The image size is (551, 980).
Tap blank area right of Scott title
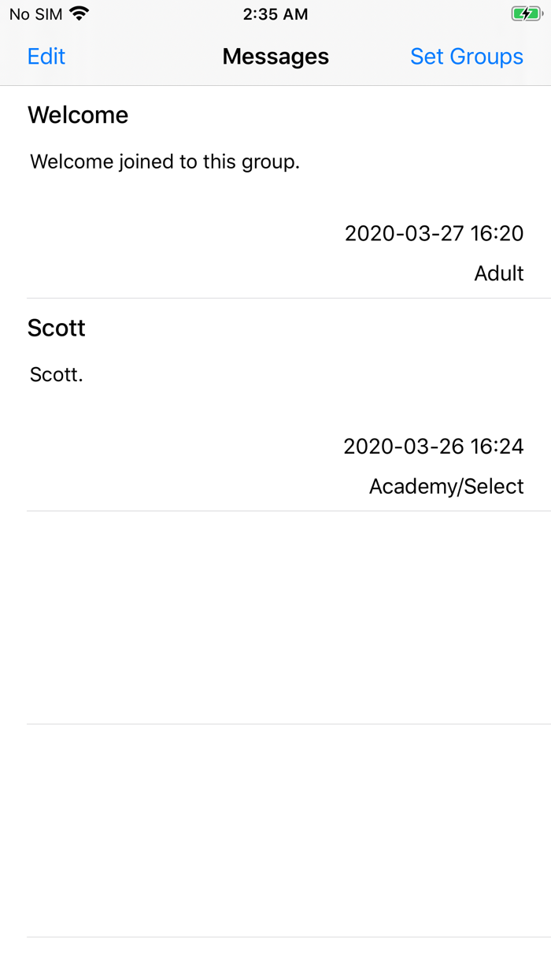point(315,328)
